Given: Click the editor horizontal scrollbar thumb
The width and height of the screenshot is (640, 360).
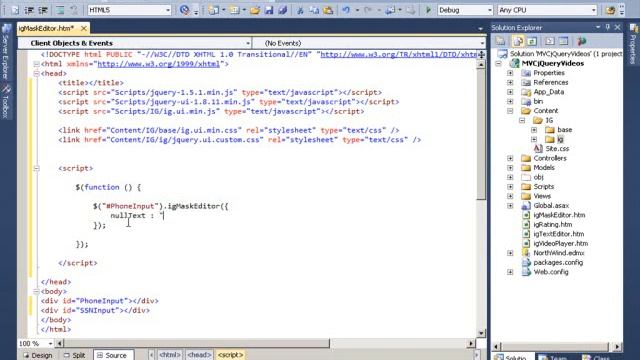Looking at the screenshot, I should click(197, 343).
